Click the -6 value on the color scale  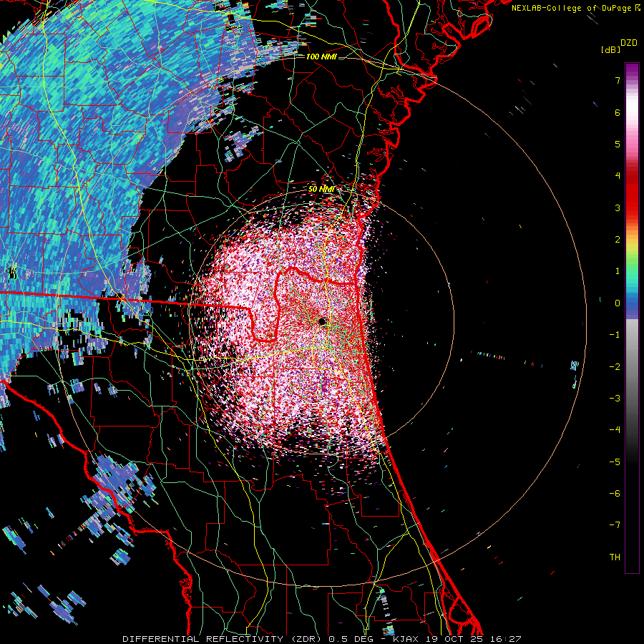[x=615, y=494]
